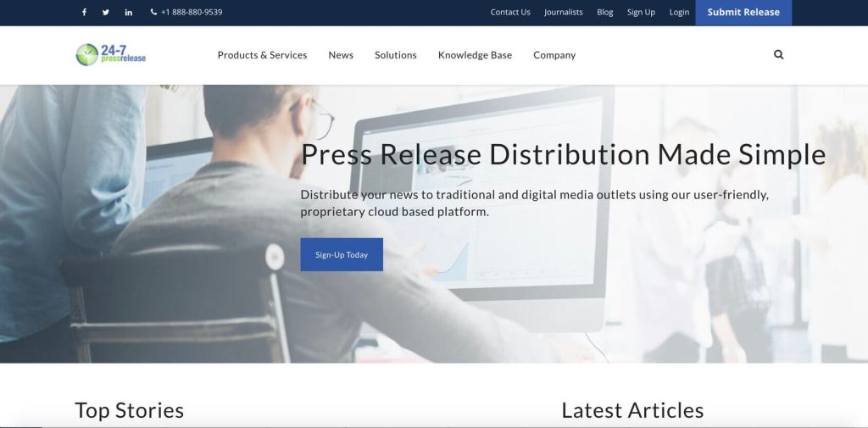The image size is (868, 428).
Task: Click the 'Distribute your news' description text
Action: click(534, 203)
